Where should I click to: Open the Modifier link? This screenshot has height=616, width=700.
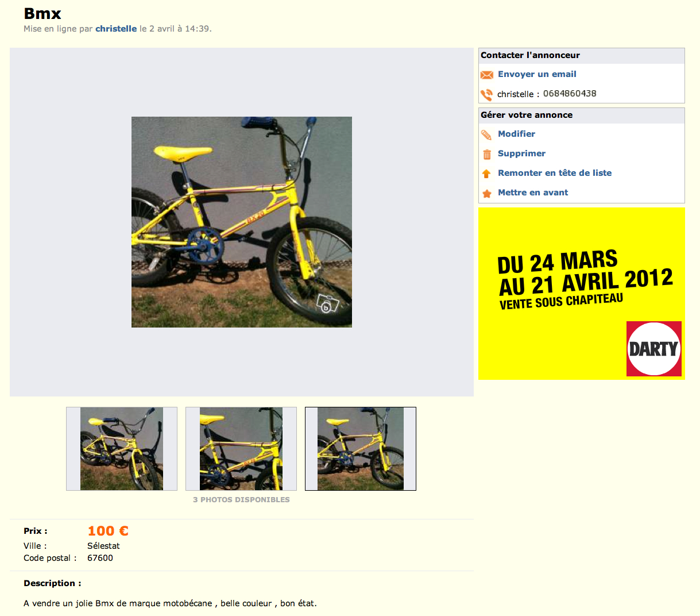pos(516,134)
